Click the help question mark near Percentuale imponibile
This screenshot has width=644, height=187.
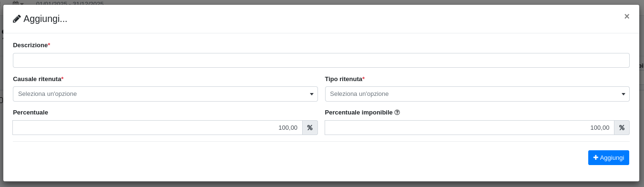pos(397,113)
